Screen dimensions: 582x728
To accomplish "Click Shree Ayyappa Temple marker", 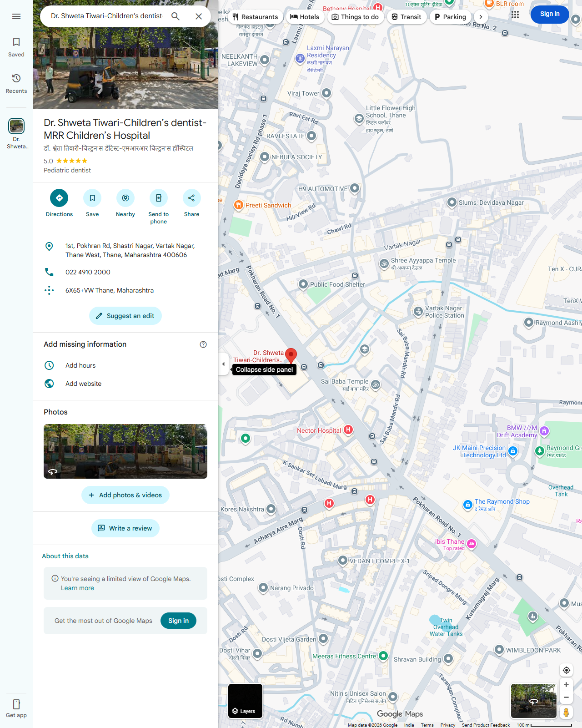I will 384,263.
